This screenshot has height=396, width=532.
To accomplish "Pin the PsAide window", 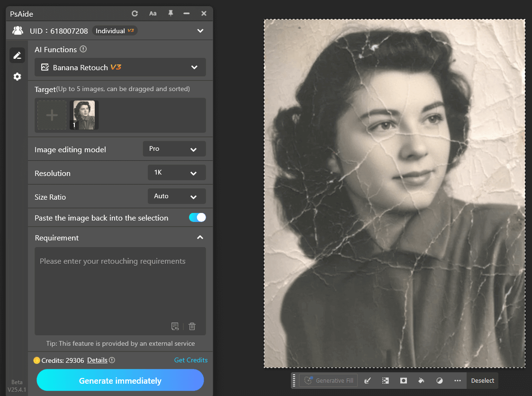I will coord(170,13).
